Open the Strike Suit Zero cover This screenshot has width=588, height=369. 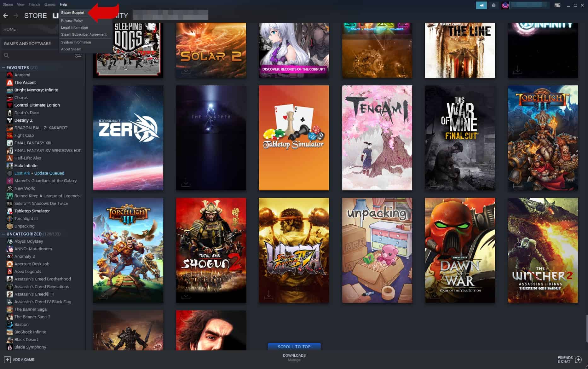128,138
